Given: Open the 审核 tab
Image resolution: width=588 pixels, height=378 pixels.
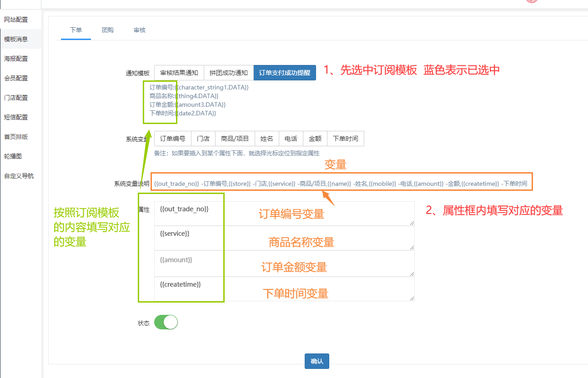Looking at the screenshot, I should (140, 30).
